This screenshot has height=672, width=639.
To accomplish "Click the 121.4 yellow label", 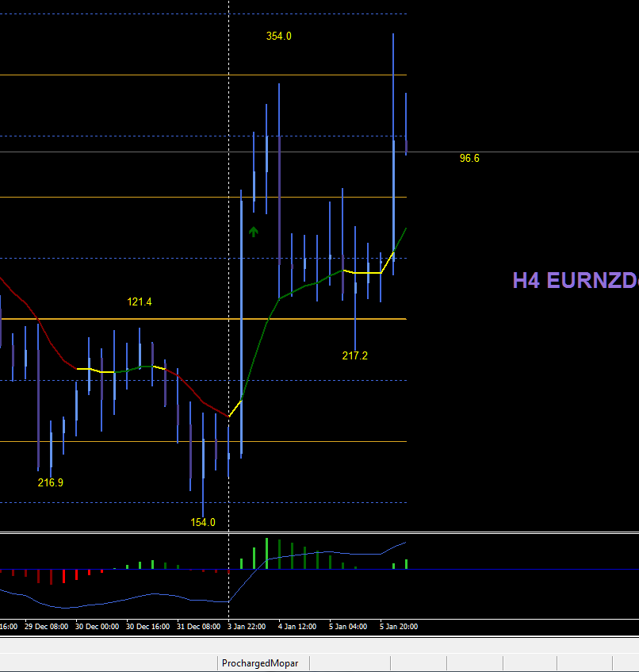I will [x=140, y=301].
